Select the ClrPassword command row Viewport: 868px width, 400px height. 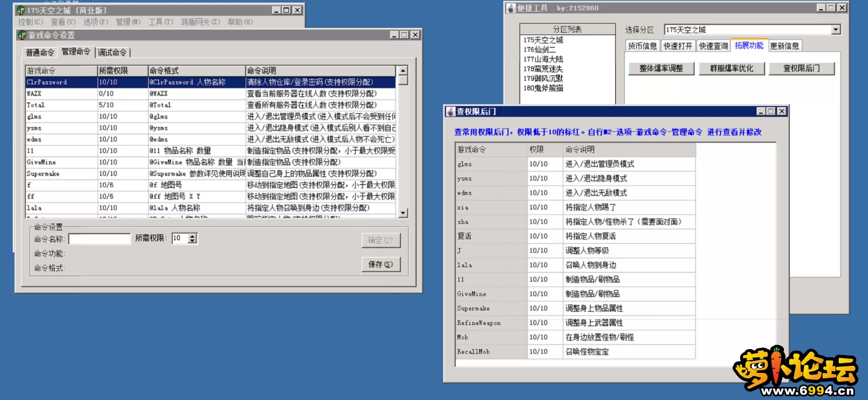[x=210, y=82]
